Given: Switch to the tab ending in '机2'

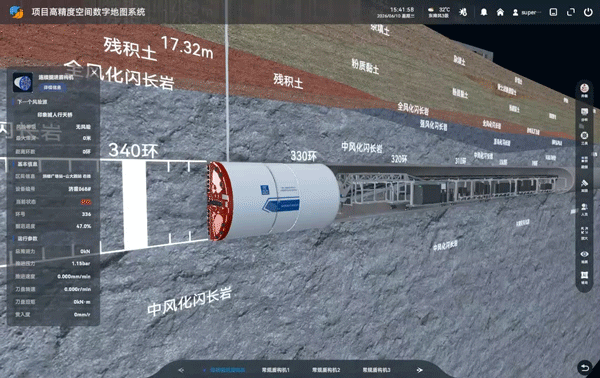Looking at the screenshot, I should 326,370.
